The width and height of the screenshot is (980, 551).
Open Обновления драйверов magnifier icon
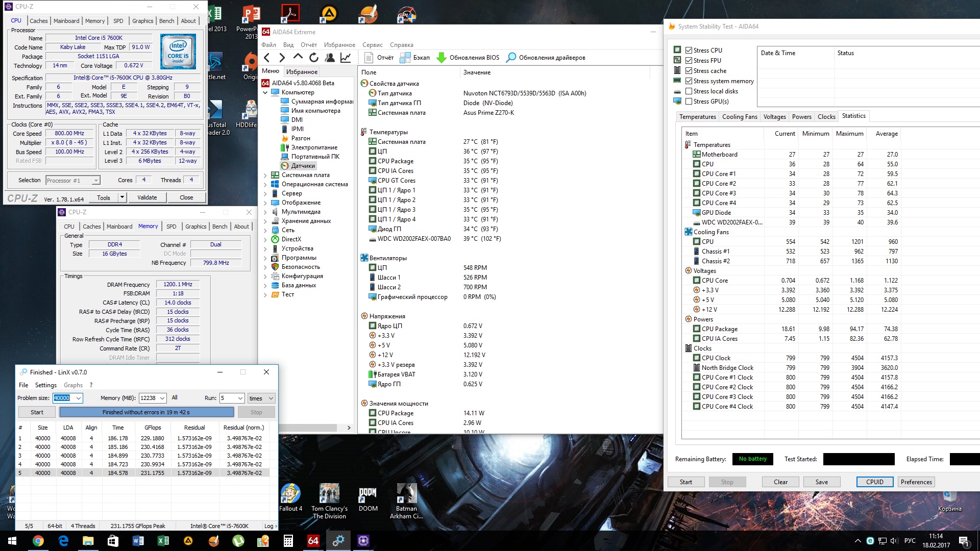[511, 58]
